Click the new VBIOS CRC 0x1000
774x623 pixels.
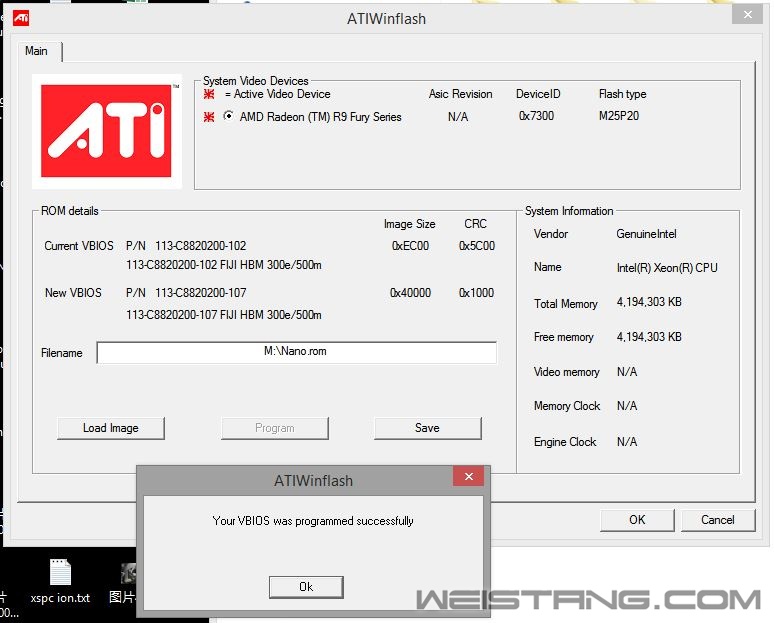tap(476, 293)
